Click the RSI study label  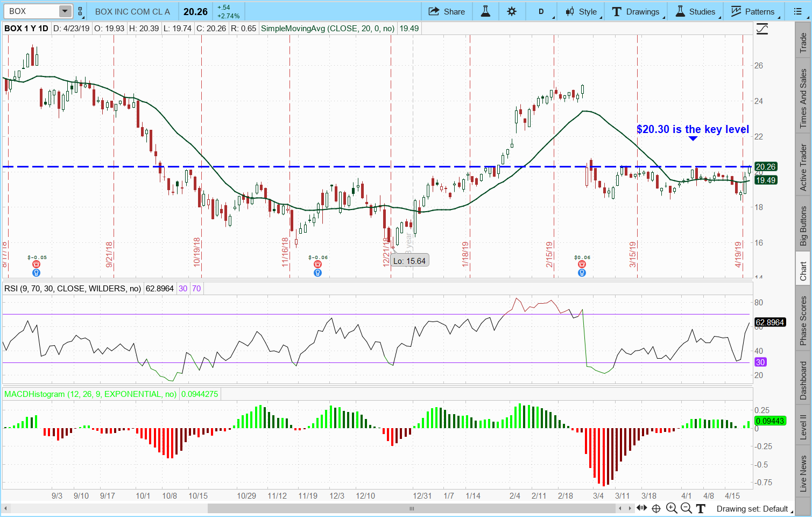(x=73, y=289)
